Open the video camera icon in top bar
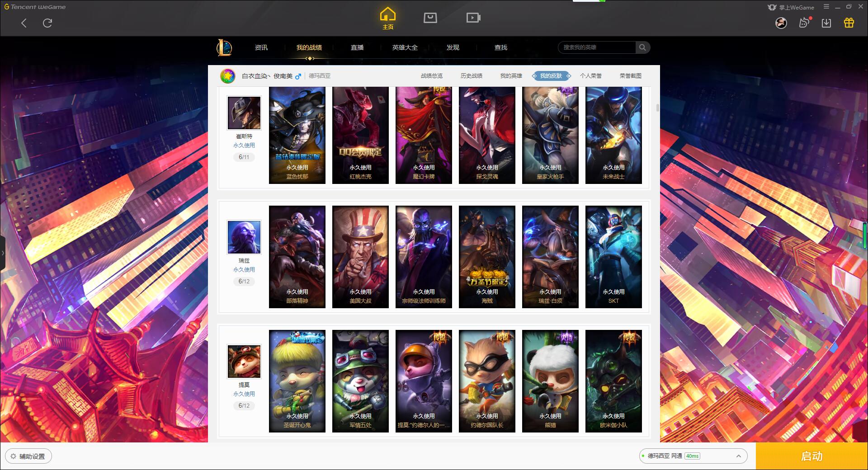 pos(473,18)
